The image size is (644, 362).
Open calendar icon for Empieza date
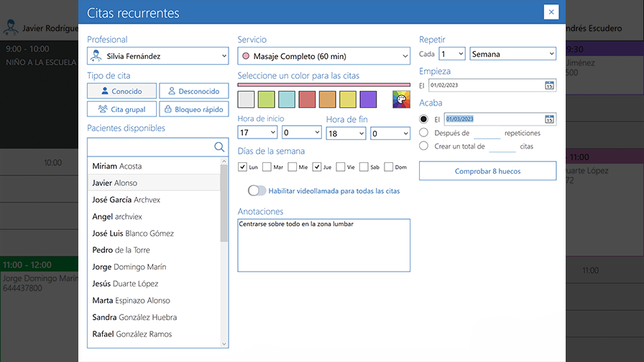549,85
